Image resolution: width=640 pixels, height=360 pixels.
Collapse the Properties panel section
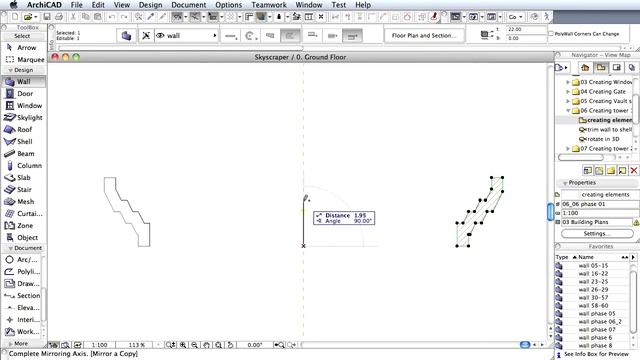coord(565,183)
